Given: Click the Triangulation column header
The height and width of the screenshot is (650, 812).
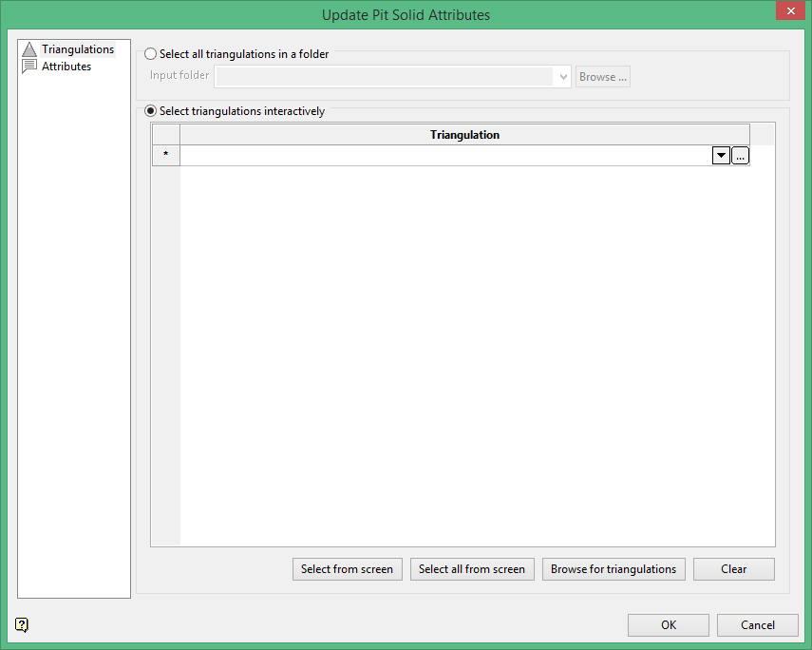Looking at the screenshot, I should 464,135.
